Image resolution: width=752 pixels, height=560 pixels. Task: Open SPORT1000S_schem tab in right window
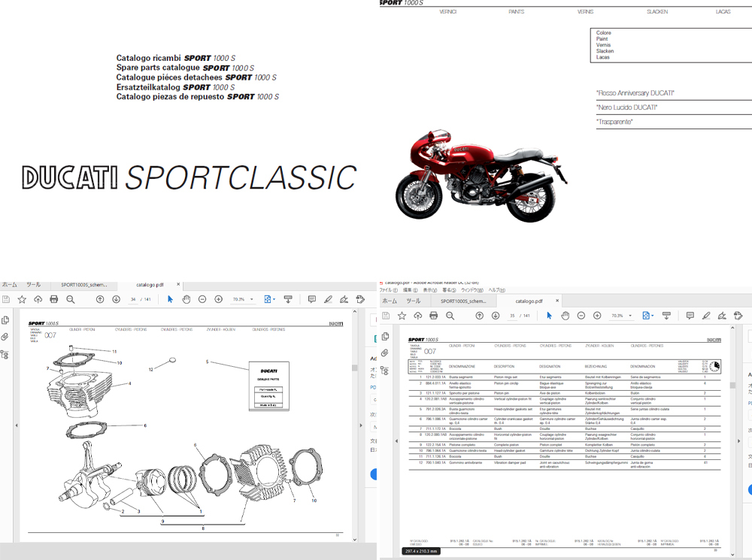[463, 301]
